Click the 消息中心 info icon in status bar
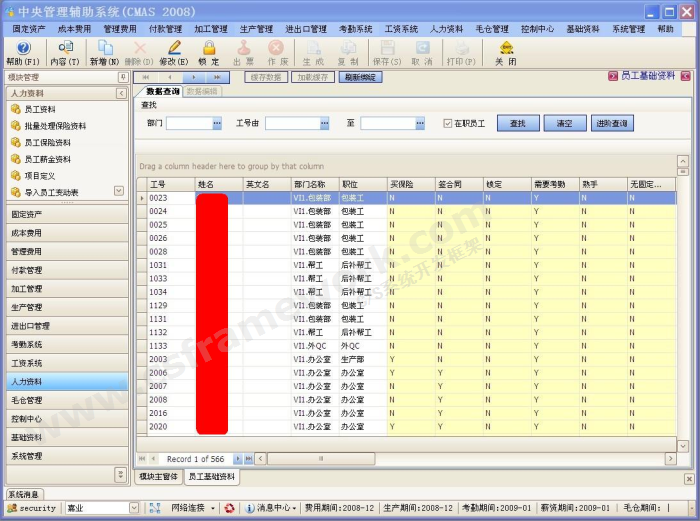This screenshot has width=700, height=521. (x=250, y=508)
